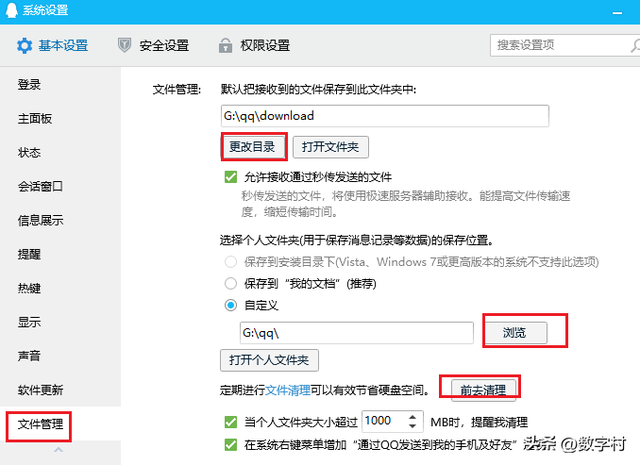This screenshot has width=640, height=465.
Task: Open the 文件清理 link
Action: pyautogui.click(x=288, y=390)
